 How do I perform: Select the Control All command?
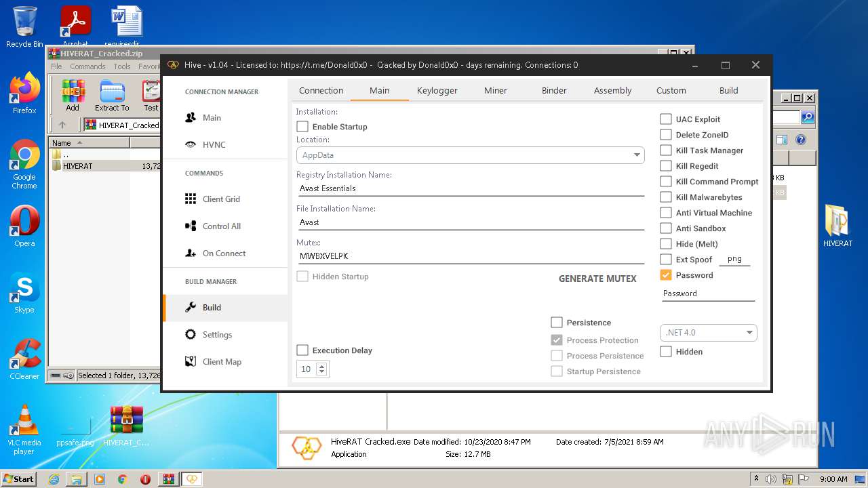213,226
